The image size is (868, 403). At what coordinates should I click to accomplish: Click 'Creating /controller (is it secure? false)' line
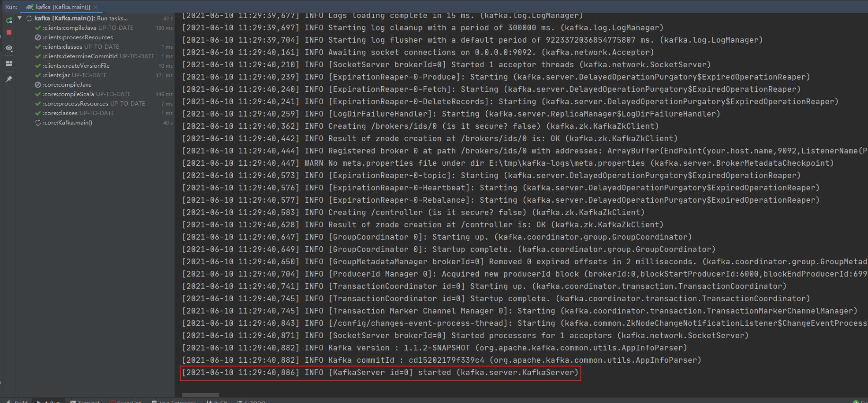tap(413, 213)
